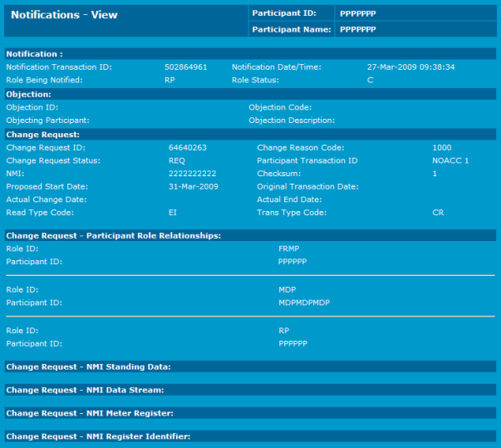Screen dimensions: 501x448
Task: Select the FRMP Role ID value
Action: tap(288, 249)
